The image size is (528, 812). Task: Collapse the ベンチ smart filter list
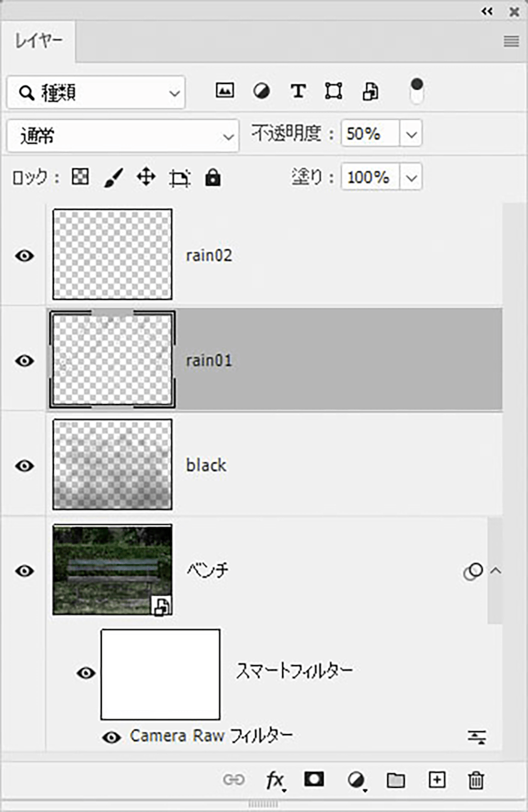click(496, 570)
